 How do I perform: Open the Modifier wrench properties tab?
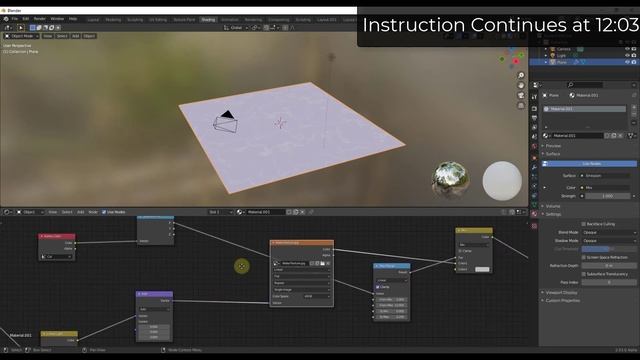tap(535, 167)
